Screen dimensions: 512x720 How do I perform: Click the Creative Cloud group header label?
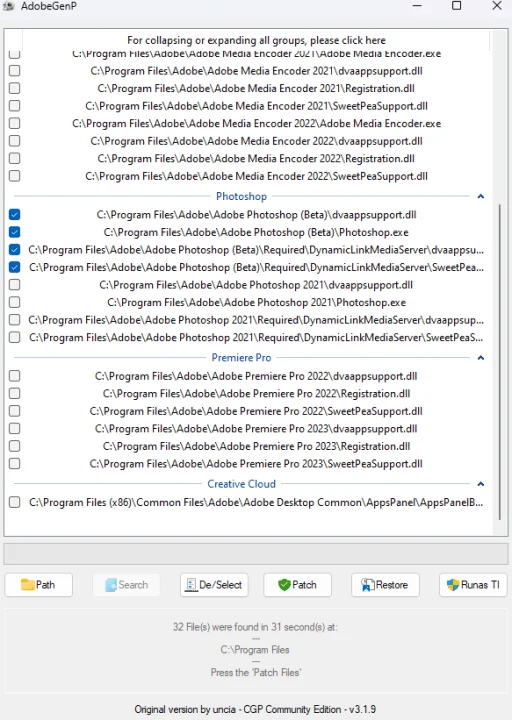point(242,484)
